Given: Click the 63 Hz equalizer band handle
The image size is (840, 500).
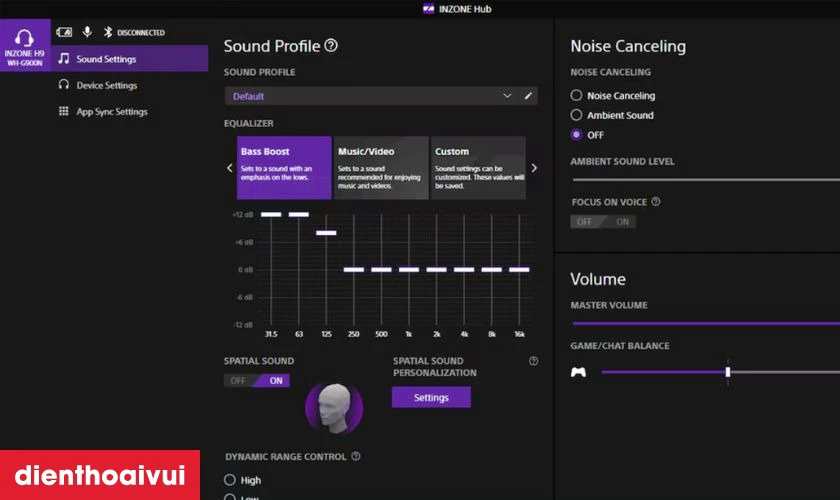Looking at the screenshot, I should (x=299, y=214).
